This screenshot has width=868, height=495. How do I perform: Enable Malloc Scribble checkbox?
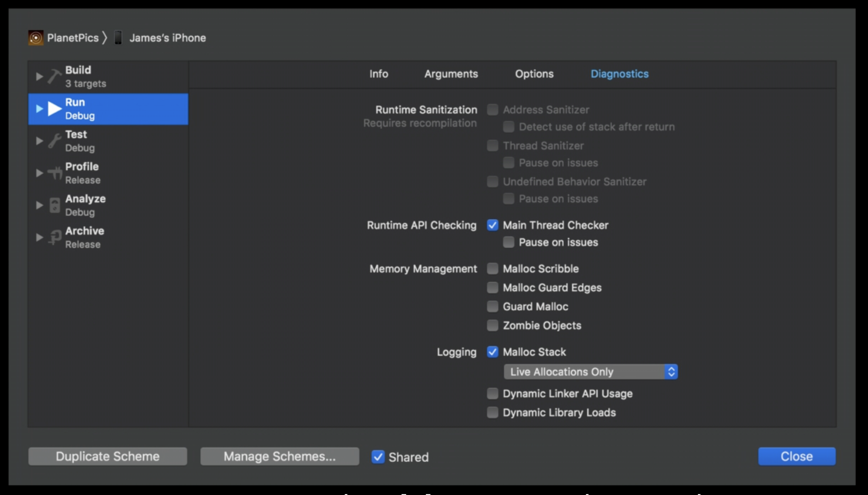point(493,269)
